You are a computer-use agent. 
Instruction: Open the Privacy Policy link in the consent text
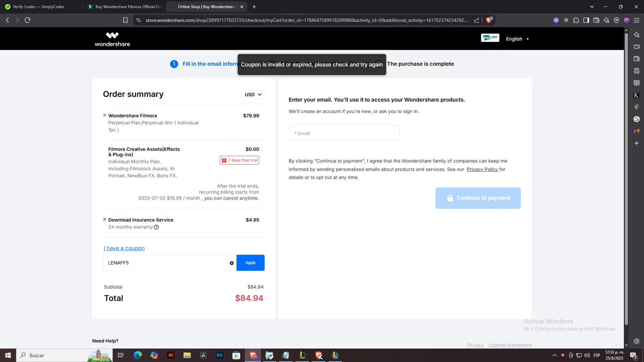pos(482,169)
